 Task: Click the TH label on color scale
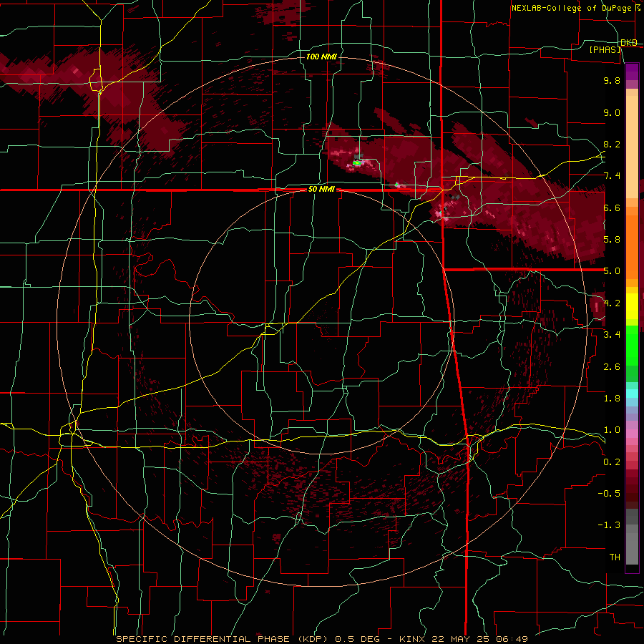615,557
